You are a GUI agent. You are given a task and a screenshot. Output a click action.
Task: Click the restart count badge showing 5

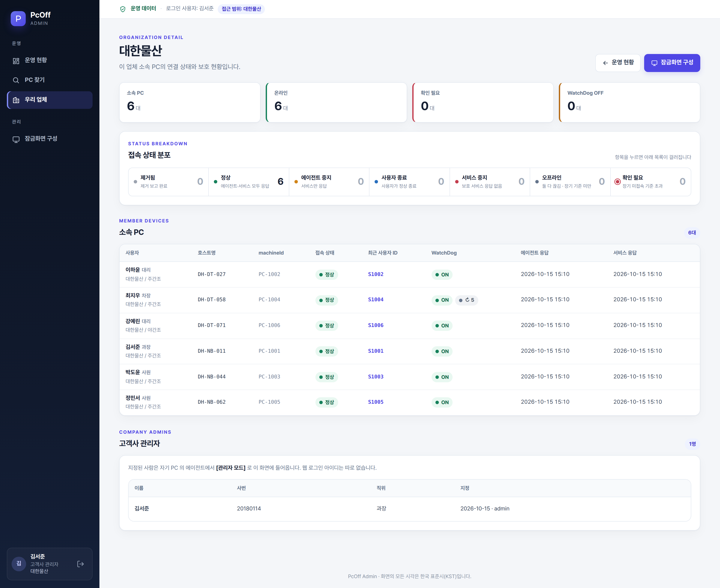point(467,300)
